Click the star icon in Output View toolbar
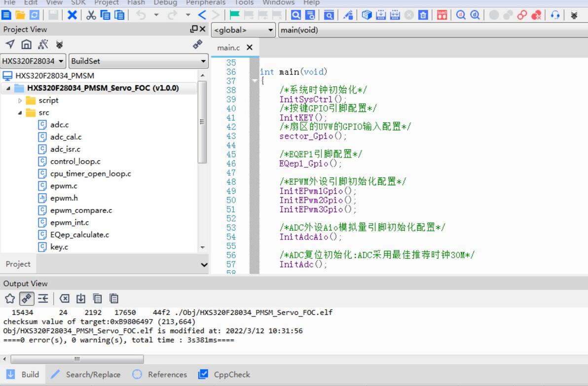Image resolution: width=588 pixels, height=386 pixels. click(10, 299)
